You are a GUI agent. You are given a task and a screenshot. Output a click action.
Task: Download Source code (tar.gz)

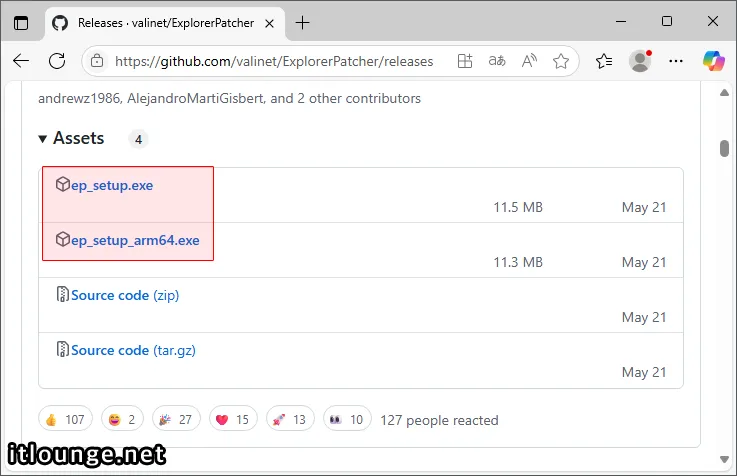click(133, 350)
